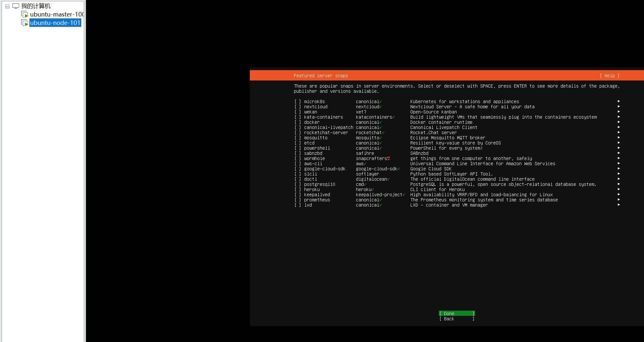Expand details arrow for wormhole row

[619, 158]
